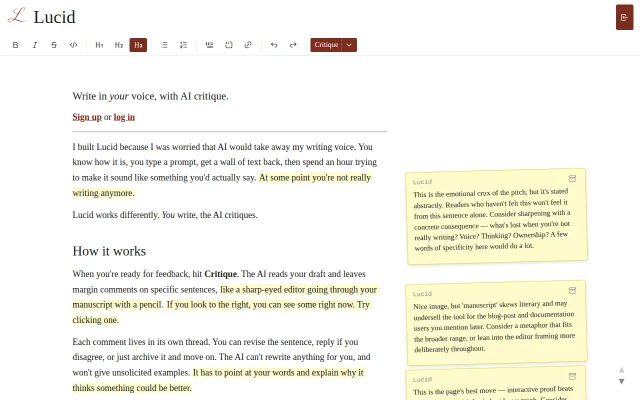Click highlighted 'like a sharp-eyed editor' phrase
This screenshot has height=400, width=640.
point(298,289)
